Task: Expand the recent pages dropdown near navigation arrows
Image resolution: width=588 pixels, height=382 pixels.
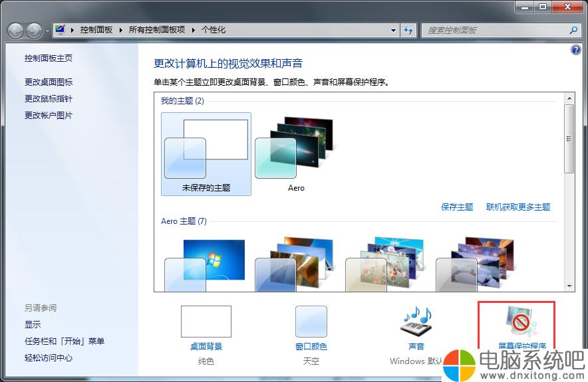Action: pos(47,31)
